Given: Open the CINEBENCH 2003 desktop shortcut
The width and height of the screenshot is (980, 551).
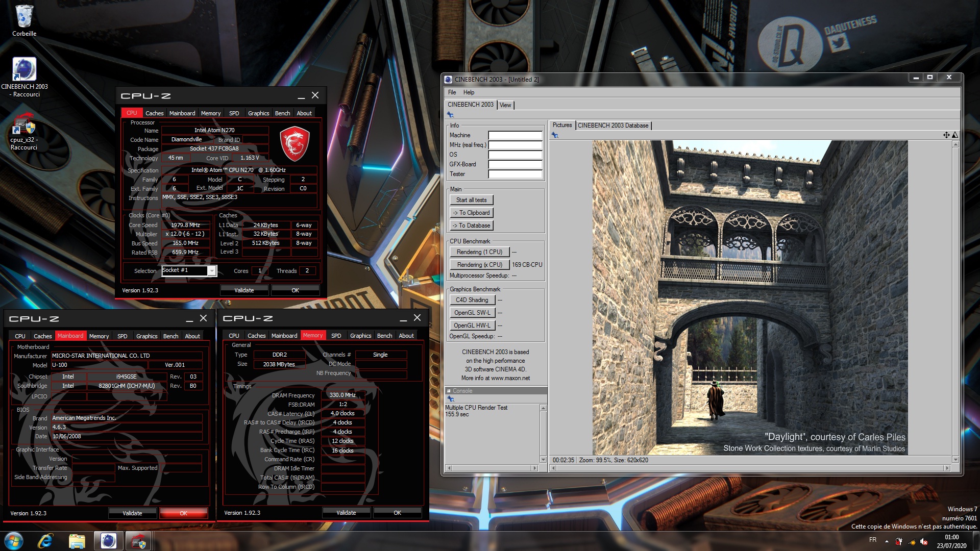Looking at the screenshot, I should (24, 77).
